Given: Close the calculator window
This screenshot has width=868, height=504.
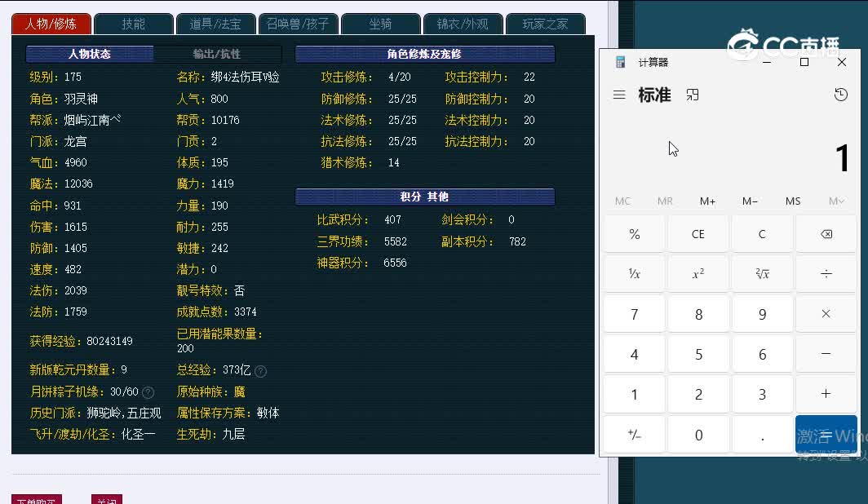Looking at the screenshot, I should click(842, 62).
